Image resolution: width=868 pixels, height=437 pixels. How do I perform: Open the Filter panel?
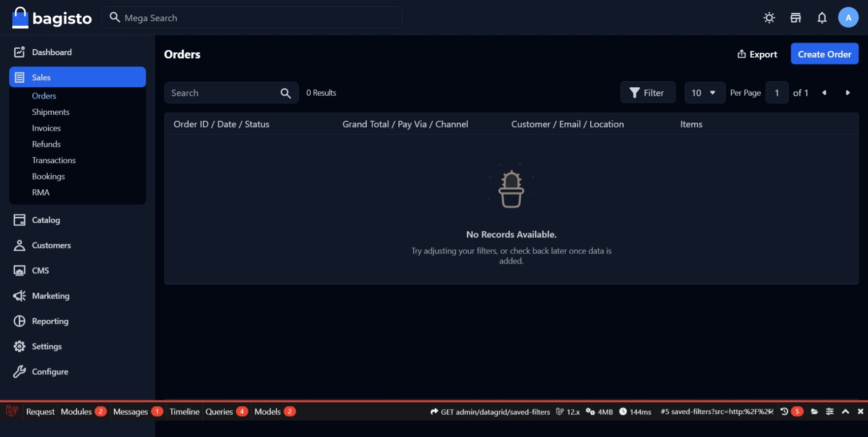(x=647, y=93)
